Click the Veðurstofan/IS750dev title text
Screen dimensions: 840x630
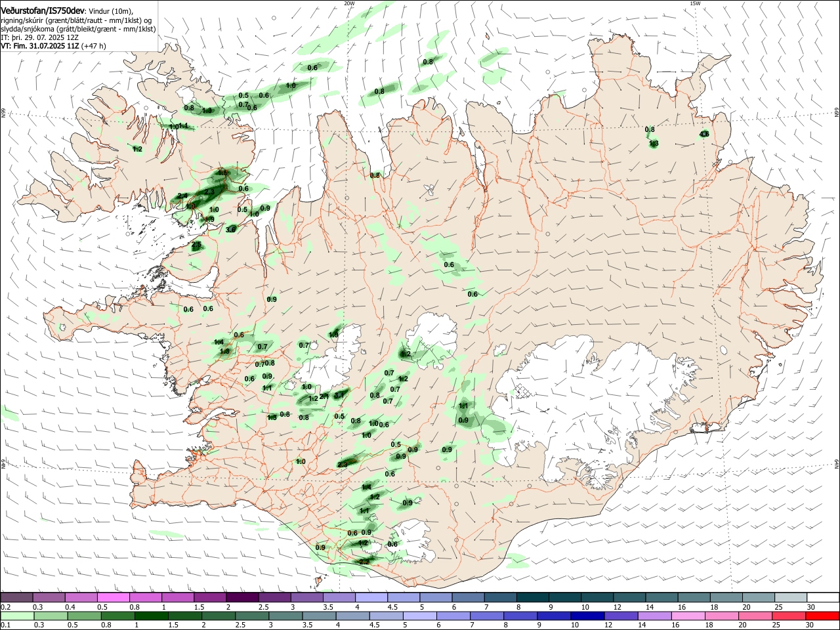click(42, 11)
